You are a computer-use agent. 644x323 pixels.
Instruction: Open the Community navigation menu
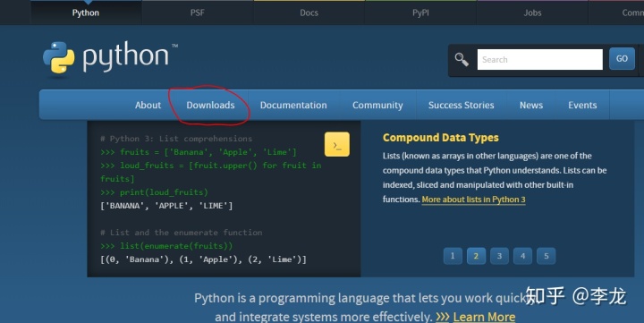click(x=377, y=106)
